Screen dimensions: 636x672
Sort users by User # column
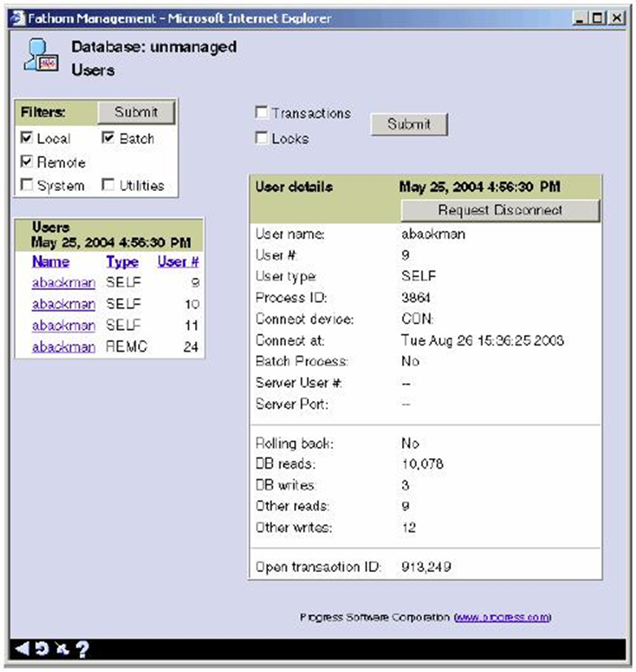[x=178, y=262]
